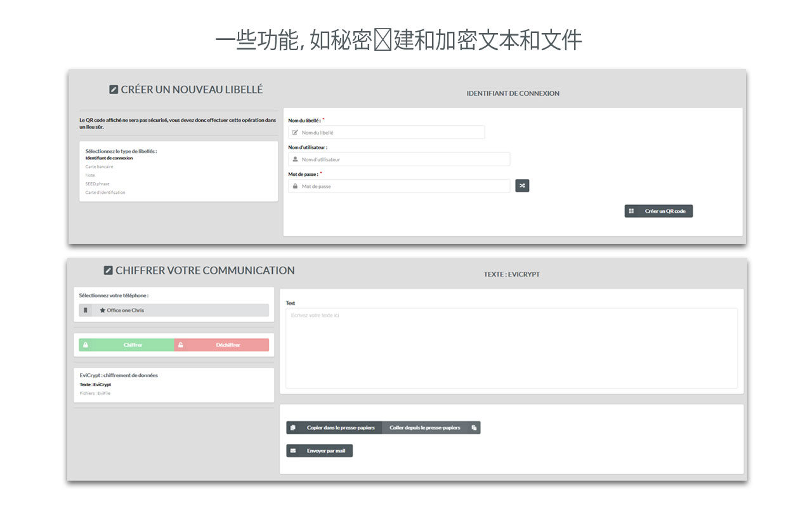Click the Créer un QR code button

click(658, 211)
